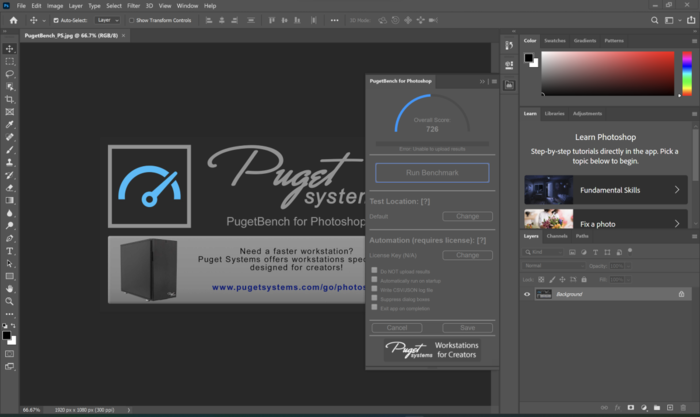Expand the Fundamental Skills tutorial chevron

(677, 190)
